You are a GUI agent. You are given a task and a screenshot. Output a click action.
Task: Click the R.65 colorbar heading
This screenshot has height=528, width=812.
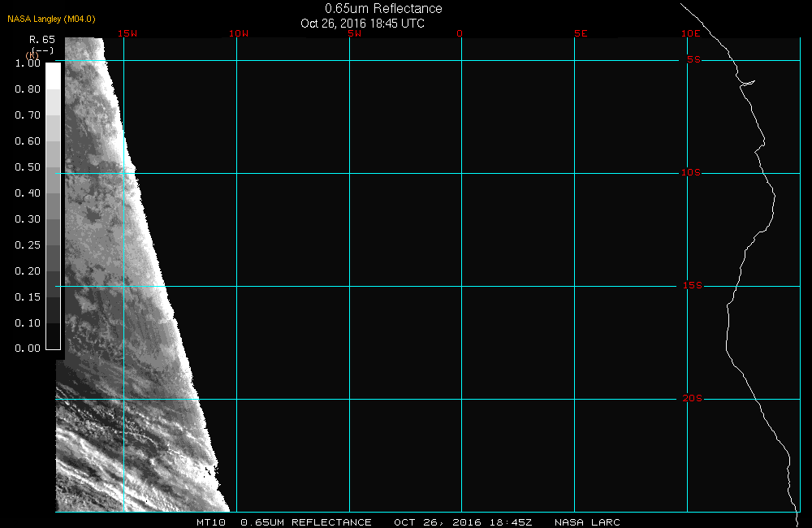tap(41, 39)
